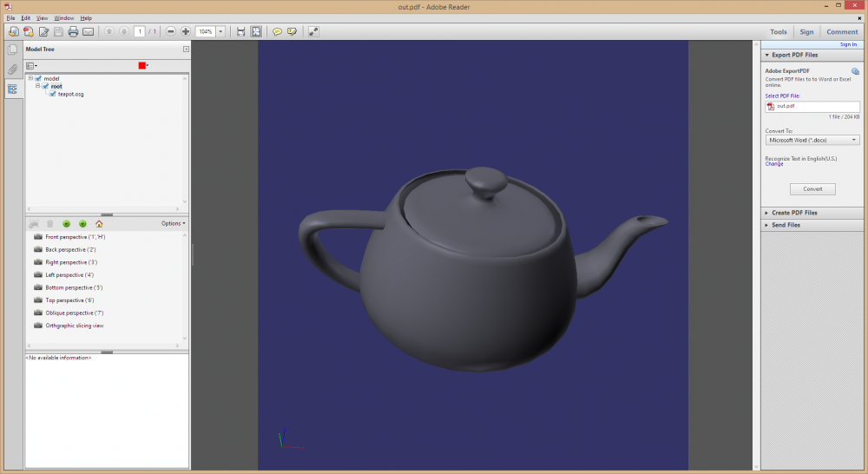Toggle visibility checkbox for teapot.osg

coord(53,94)
